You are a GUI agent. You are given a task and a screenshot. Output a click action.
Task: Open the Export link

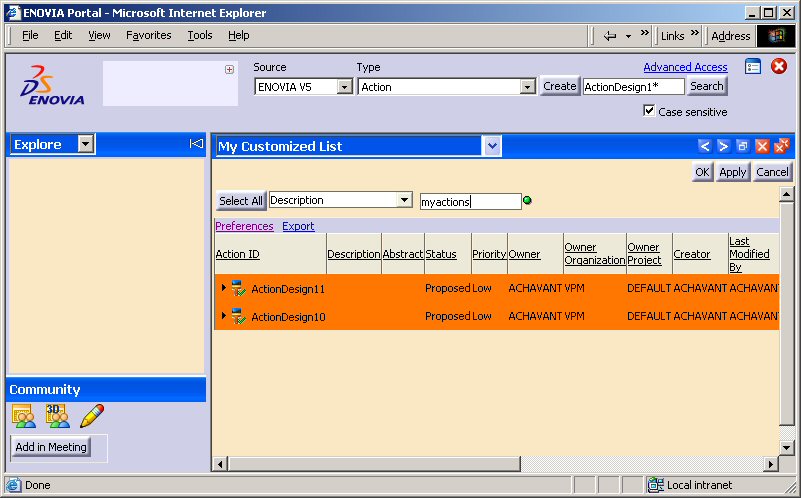point(298,226)
